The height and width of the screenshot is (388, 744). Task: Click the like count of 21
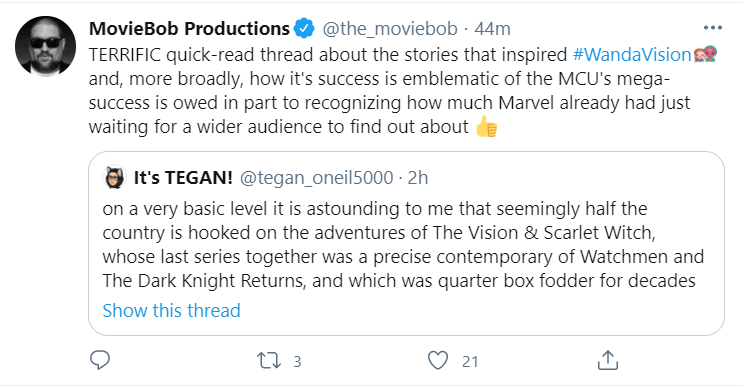[x=470, y=362]
